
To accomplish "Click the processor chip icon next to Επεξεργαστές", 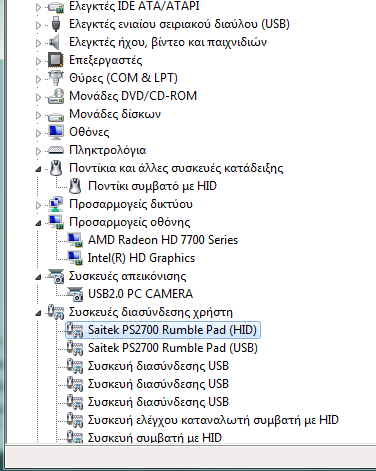I will click(55, 60).
